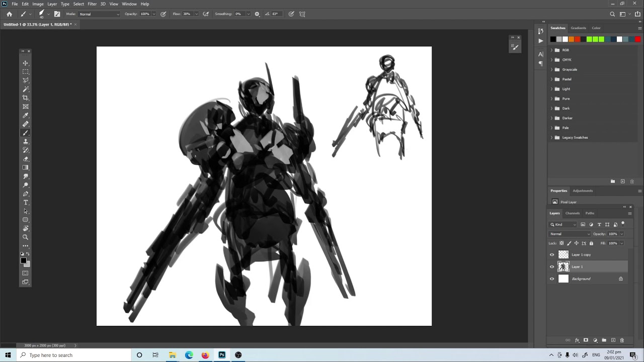
Task: Toggle Quick Mask mode in the toolbox
Action: click(x=26, y=273)
